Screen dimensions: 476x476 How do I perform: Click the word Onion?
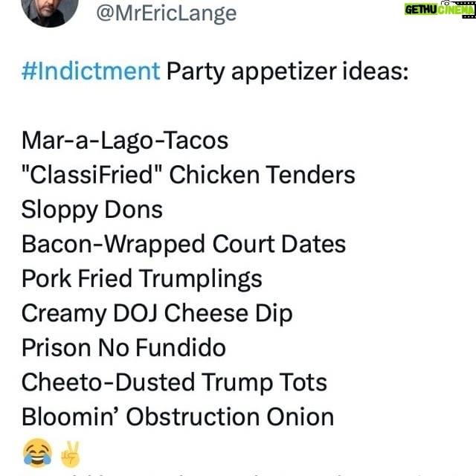point(300,417)
